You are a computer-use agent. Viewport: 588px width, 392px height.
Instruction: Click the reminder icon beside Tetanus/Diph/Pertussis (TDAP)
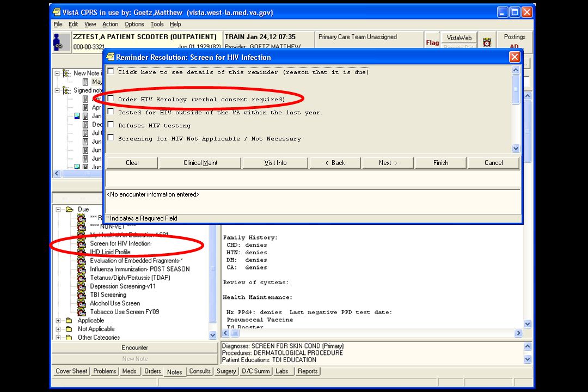click(x=81, y=278)
